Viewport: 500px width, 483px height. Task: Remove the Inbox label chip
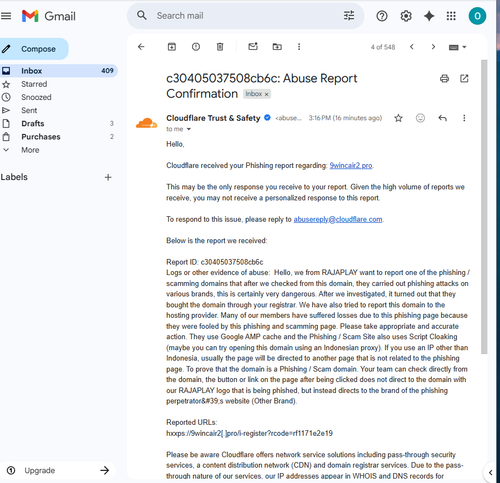click(266, 94)
